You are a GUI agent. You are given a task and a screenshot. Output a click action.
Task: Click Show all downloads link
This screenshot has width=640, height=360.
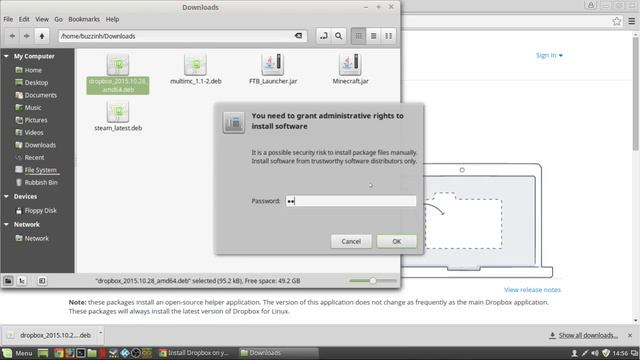588,335
